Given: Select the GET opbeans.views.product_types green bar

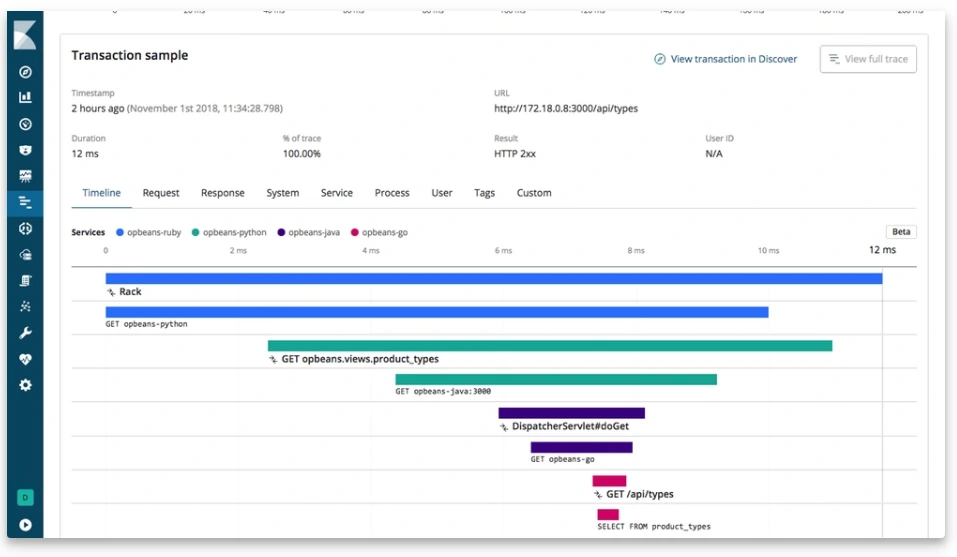Looking at the screenshot, I should point(550,346).
